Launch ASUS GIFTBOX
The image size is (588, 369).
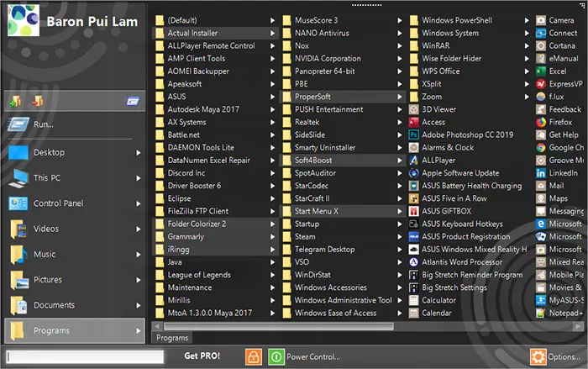440,211
